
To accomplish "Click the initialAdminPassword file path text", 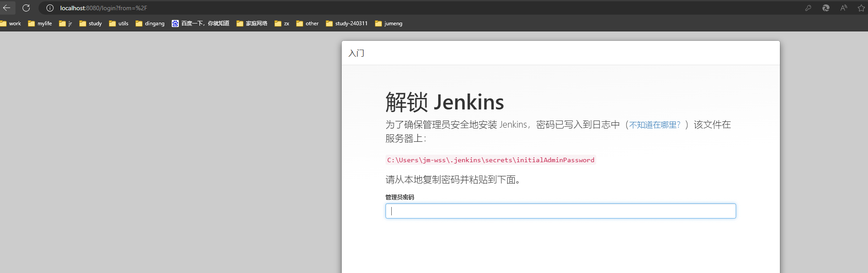I will (x=490, y=160).
